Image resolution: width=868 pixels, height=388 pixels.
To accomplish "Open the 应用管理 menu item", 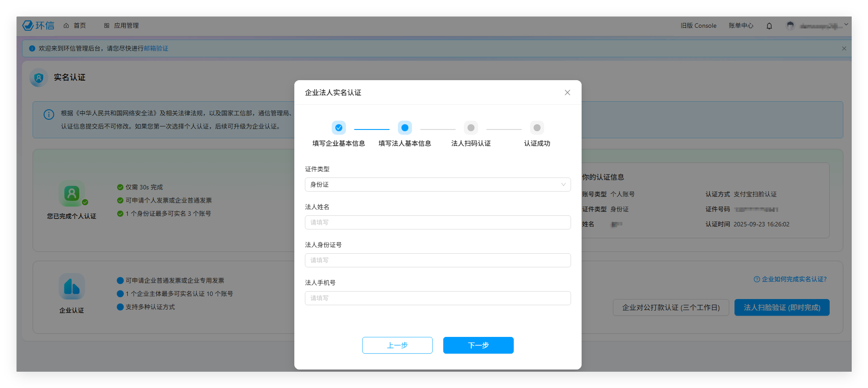I will coord(122,26).
